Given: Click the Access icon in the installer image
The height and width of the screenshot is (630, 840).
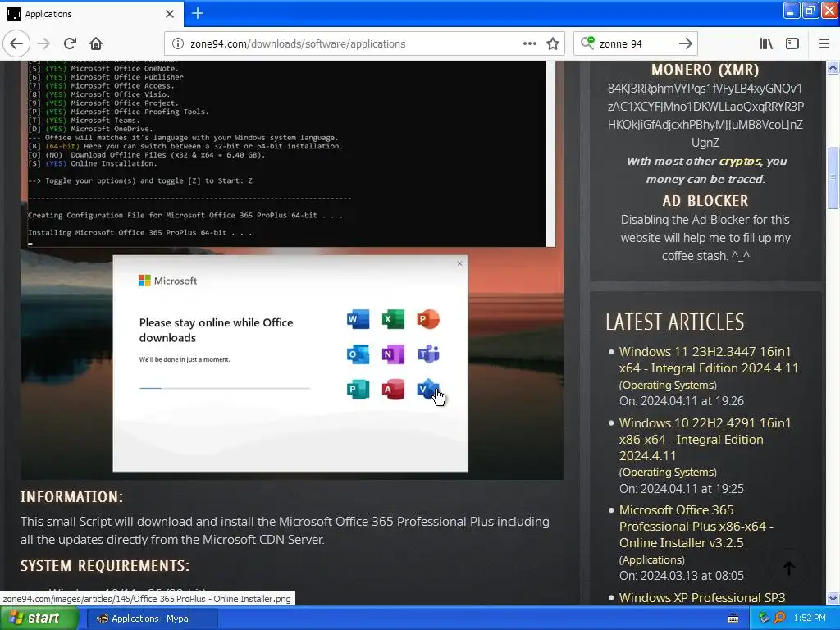Looking at the screenshot, I should 393,390.
